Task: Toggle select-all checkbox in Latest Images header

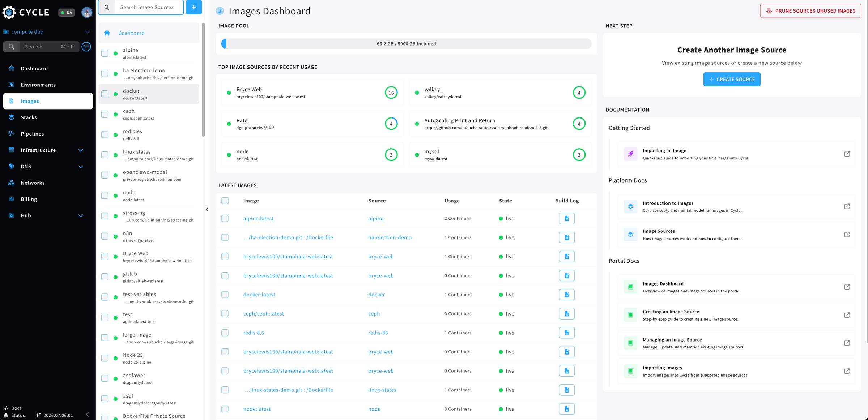Action: pos(225,201)
